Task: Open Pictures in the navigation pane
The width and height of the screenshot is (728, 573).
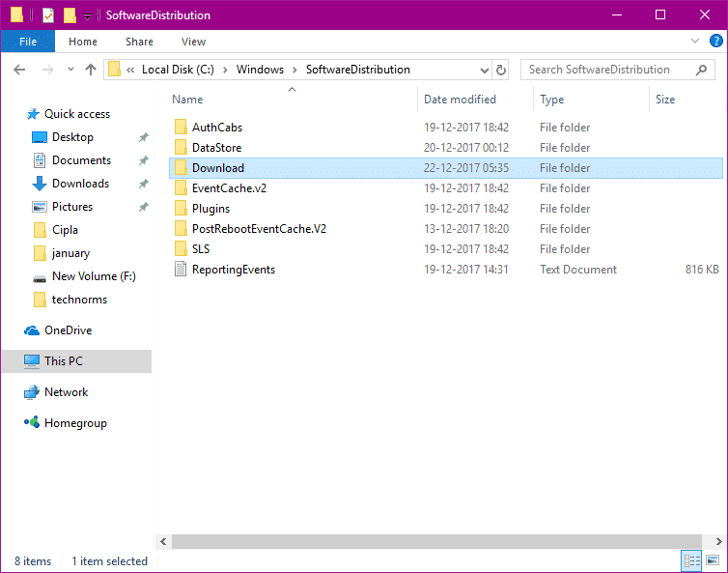Action: coord(72,207)
